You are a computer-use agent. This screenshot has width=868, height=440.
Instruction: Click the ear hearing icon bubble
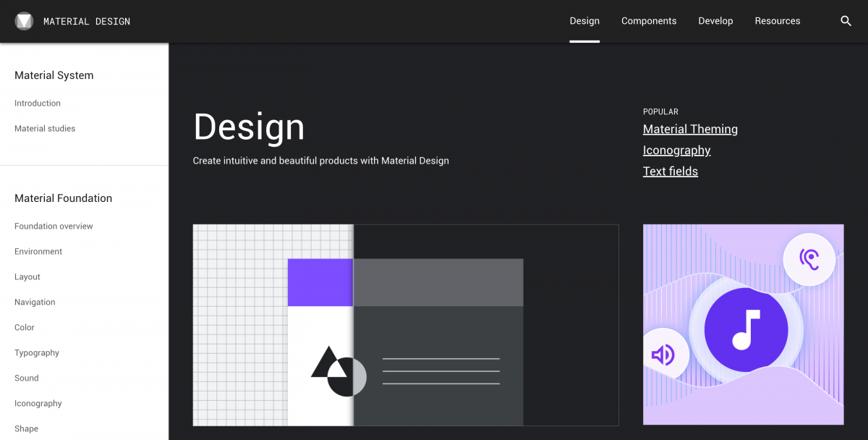pos(809,259)
